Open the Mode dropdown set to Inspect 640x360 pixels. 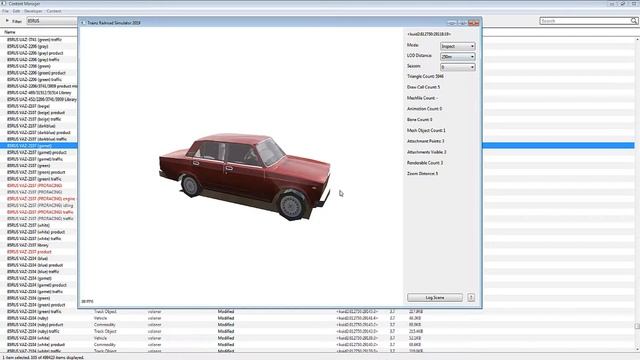tap(458, 46)
